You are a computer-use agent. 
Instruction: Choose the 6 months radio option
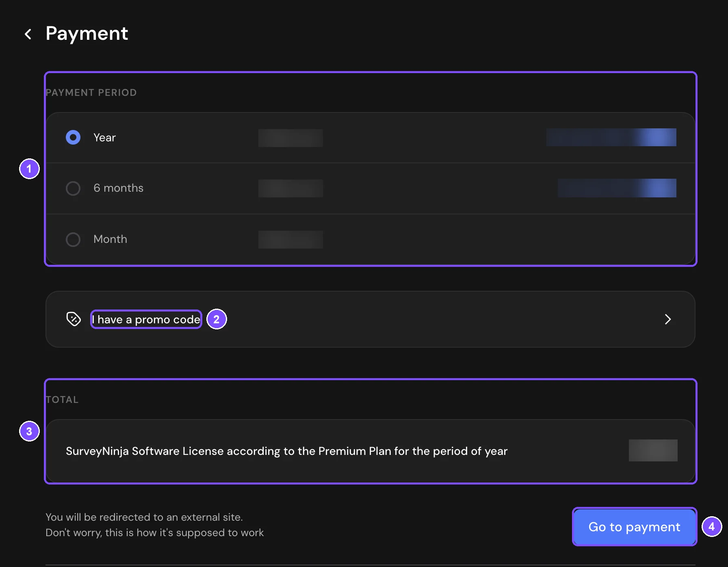click(73, 188)
